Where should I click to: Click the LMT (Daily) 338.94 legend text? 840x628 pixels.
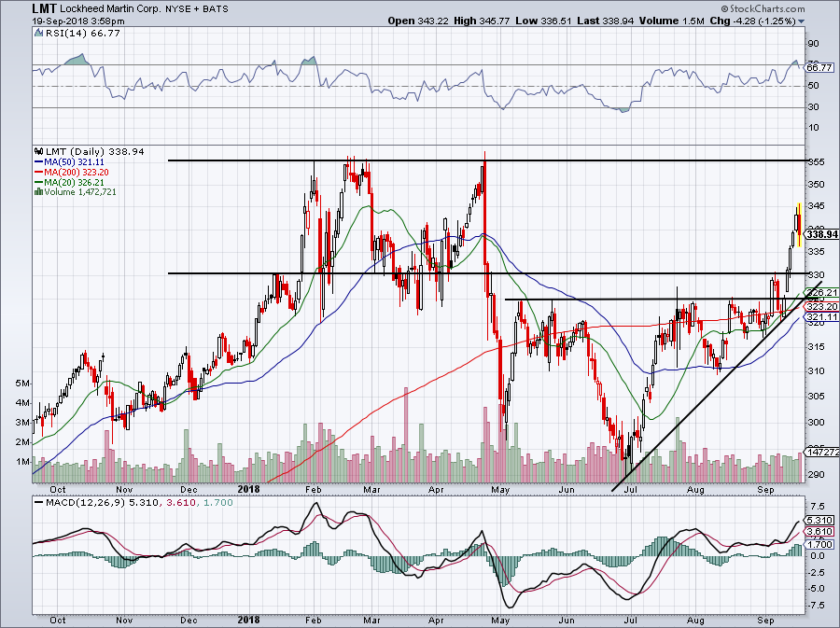[95, 152]
